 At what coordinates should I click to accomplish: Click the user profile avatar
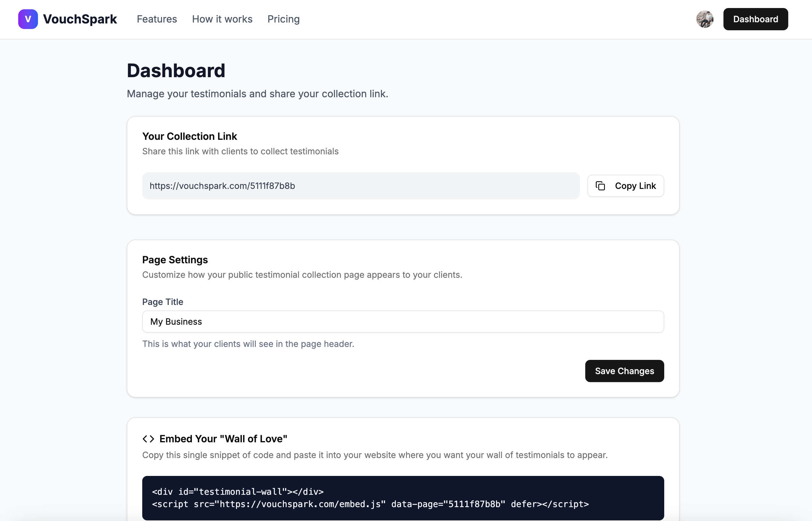705,19
